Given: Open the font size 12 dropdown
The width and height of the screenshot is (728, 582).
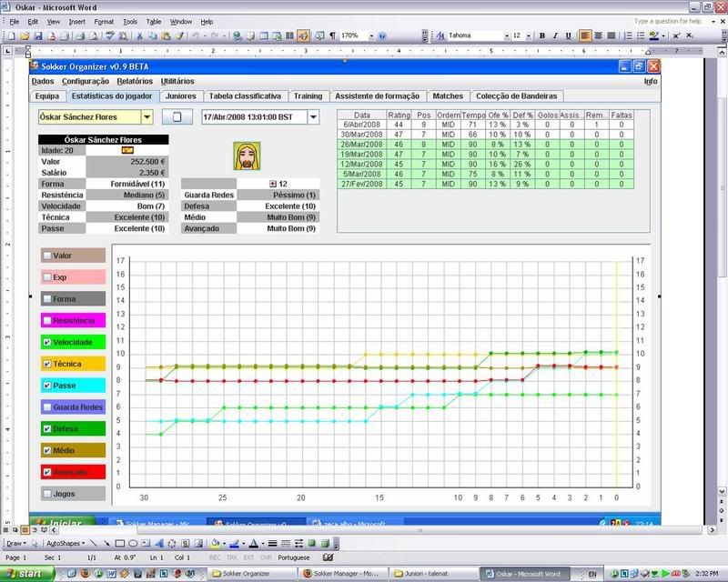Looking at the screenshot, I should point(529,35).
